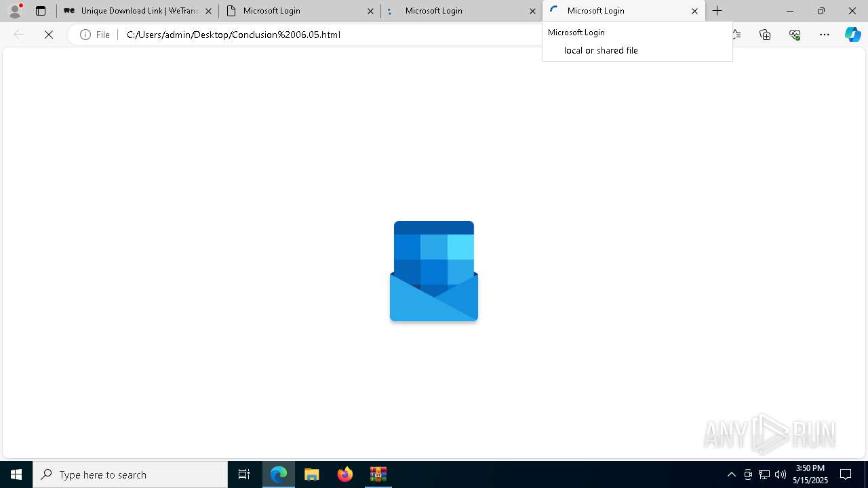This screenshot has width=868, height=488.
Task: Switch to the WeTransfer Unique Download Link tab
Action: (x=138, y=11)
